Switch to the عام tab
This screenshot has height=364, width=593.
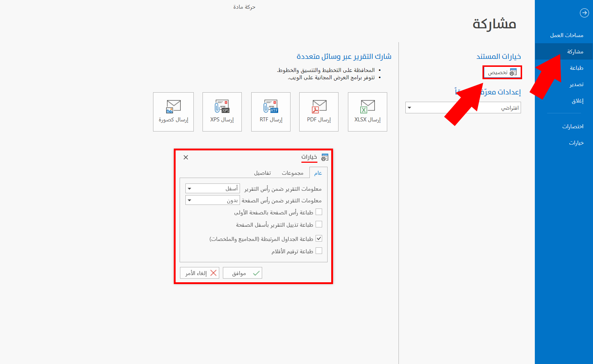(318, 173)
